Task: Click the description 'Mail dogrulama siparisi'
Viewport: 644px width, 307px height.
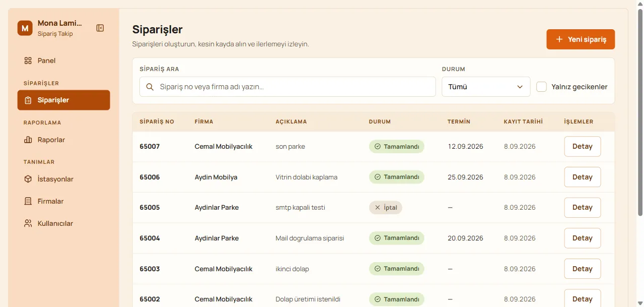Action: click(310, 238)
